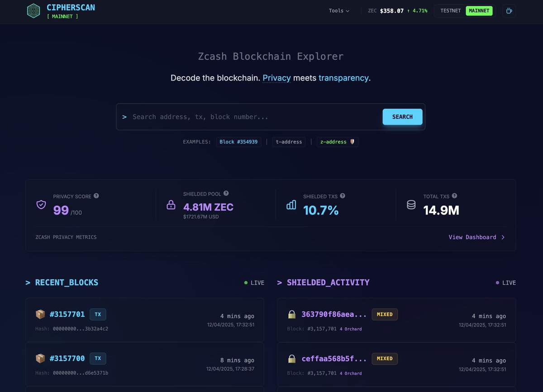Click the 4.81M ZEC shielded pool value
This screenshot has height=392, width=543.
(208, 207)
